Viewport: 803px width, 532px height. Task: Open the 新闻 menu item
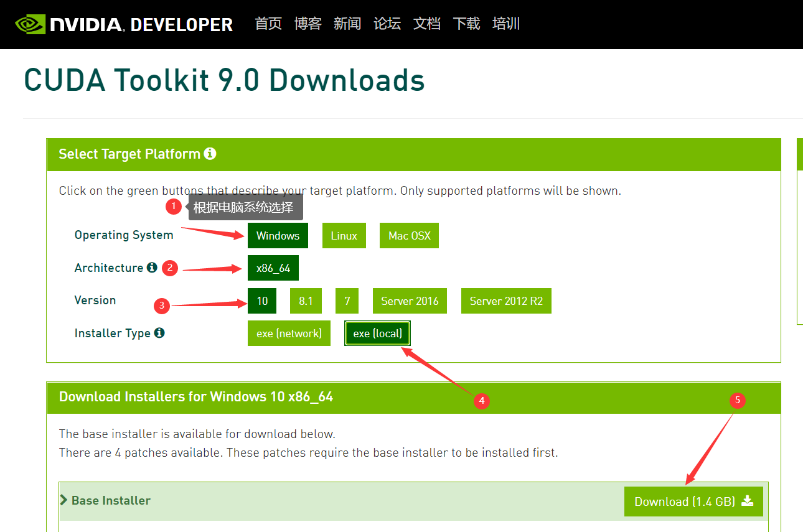[x=347, y=24]
